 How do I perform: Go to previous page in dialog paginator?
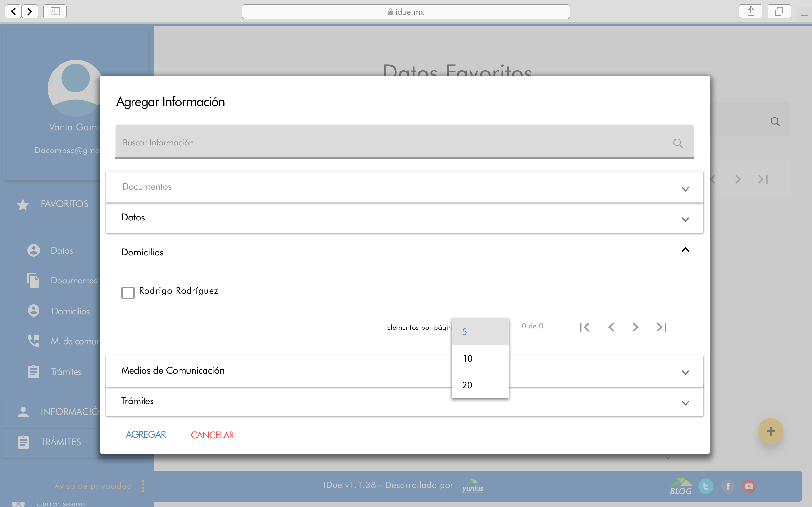click(611, 327)
